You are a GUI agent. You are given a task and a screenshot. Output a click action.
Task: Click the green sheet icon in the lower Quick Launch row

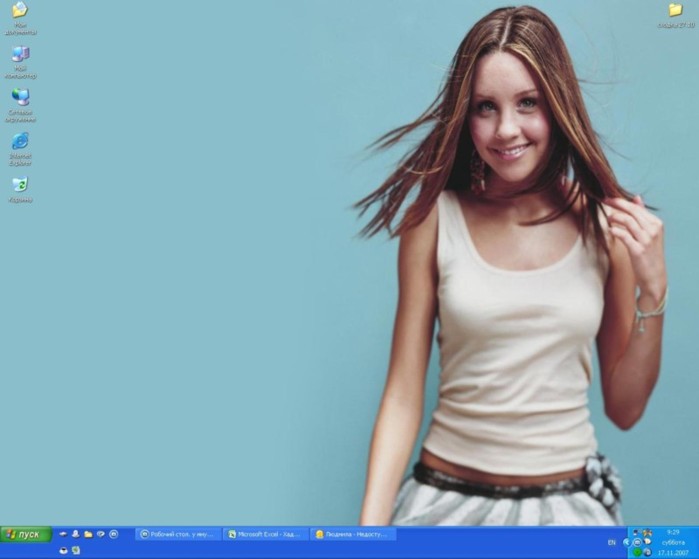point(76,551)
